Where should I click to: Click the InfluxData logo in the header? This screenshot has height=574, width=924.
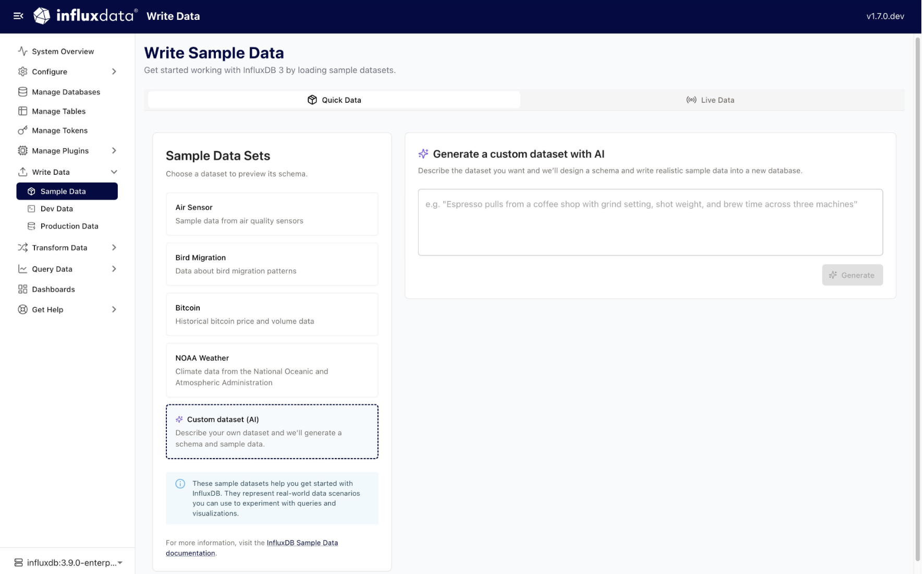point(42,16)
